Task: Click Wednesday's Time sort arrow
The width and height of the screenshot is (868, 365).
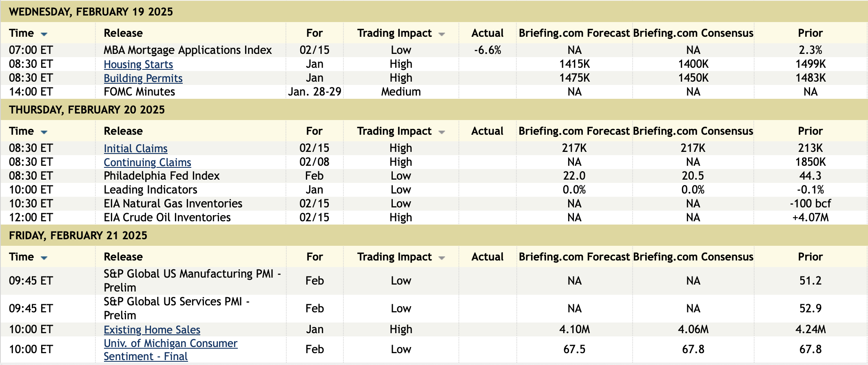Action: 44,34
